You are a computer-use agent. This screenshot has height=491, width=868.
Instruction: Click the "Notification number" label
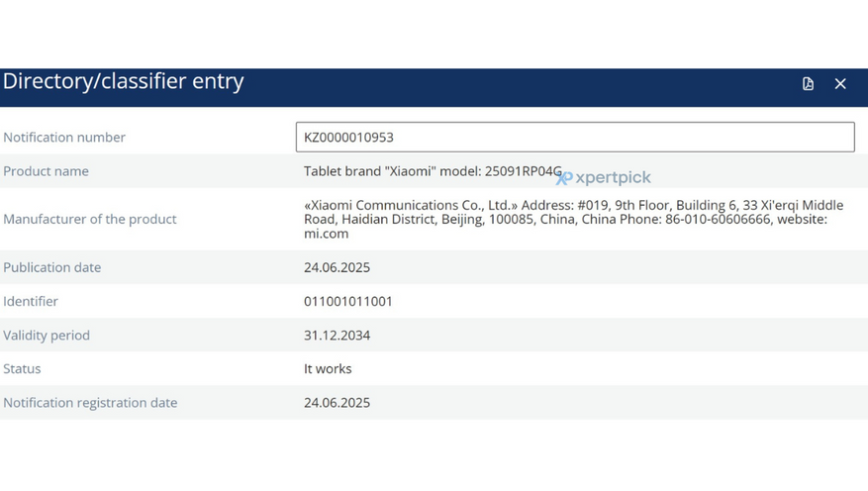click(64, 138)
